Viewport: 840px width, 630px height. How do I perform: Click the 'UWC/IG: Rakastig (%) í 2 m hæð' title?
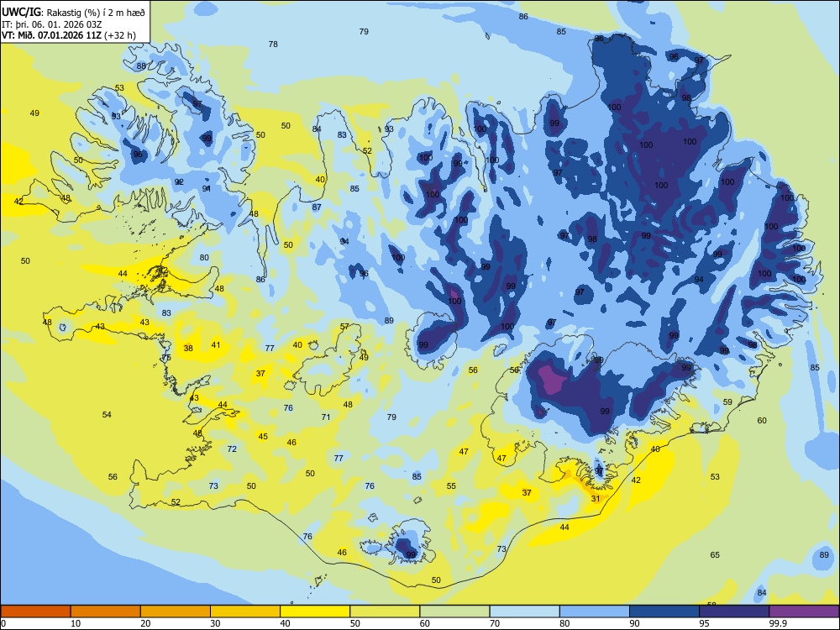coord(73,13)
